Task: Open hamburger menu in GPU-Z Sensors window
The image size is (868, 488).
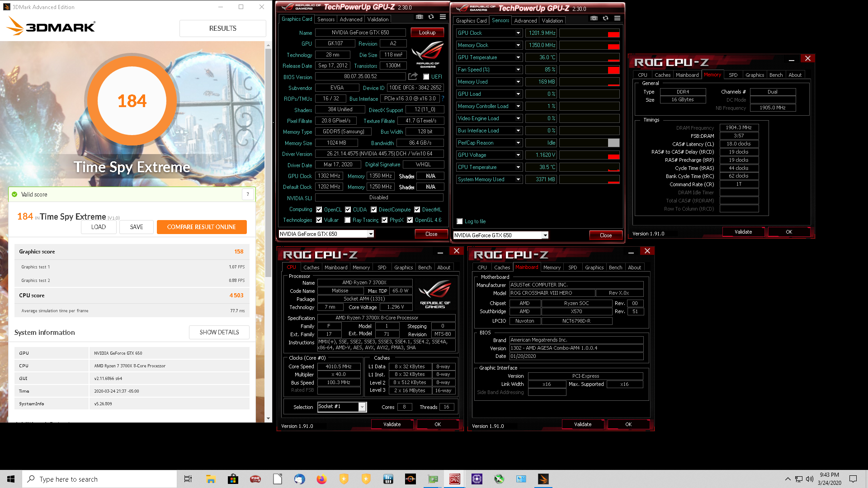Action: (x=618, y=19)
